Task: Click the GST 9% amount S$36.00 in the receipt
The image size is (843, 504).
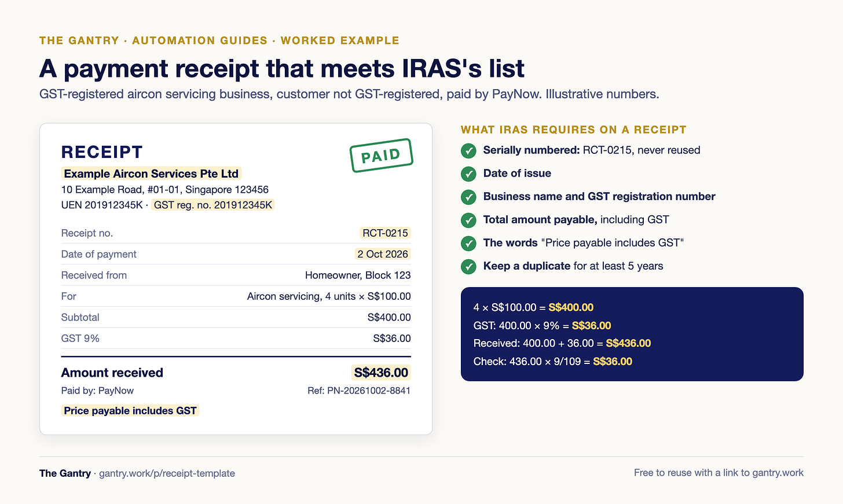Action: [x=392, y=339]
